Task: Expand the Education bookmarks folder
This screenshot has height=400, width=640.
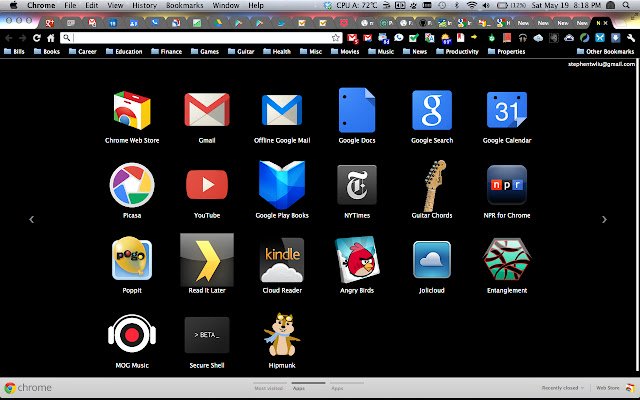Action: coord(124,51)
